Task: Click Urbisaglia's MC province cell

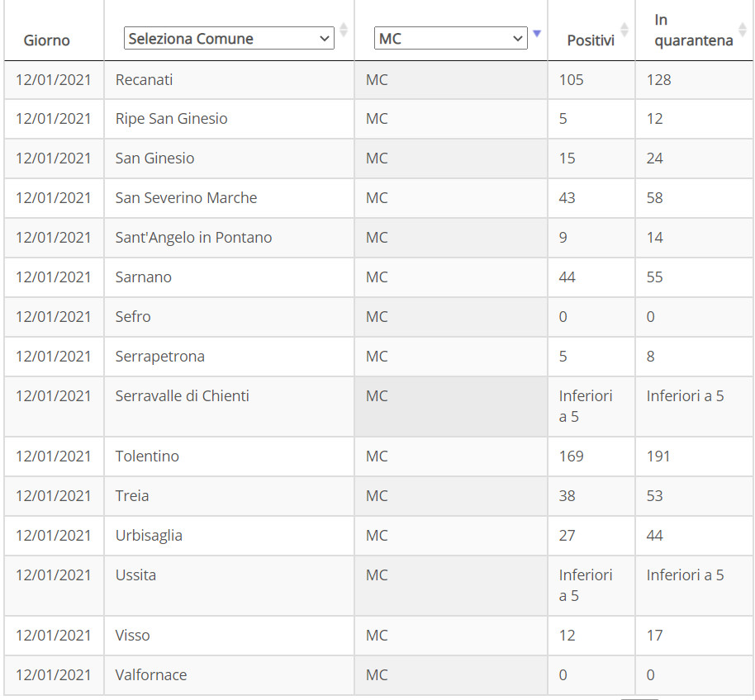Action: [451, 536]
